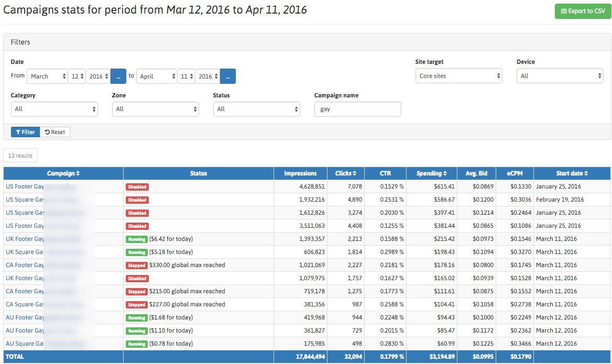The width and height of the screenshot is (612, 364).
Task: Apply filters with the Filter button
Action: 25,132
